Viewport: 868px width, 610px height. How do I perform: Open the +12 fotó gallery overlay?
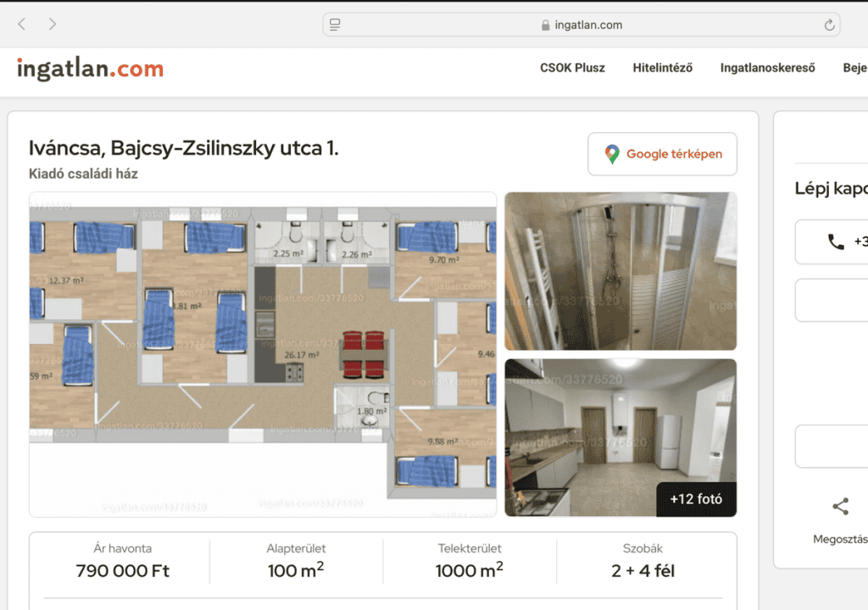click(x=696, y=499)
